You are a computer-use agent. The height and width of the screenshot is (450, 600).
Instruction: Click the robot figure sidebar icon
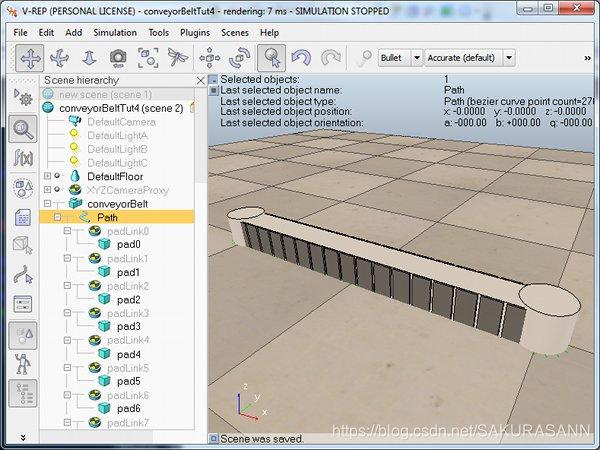click(x=23, y=364)
